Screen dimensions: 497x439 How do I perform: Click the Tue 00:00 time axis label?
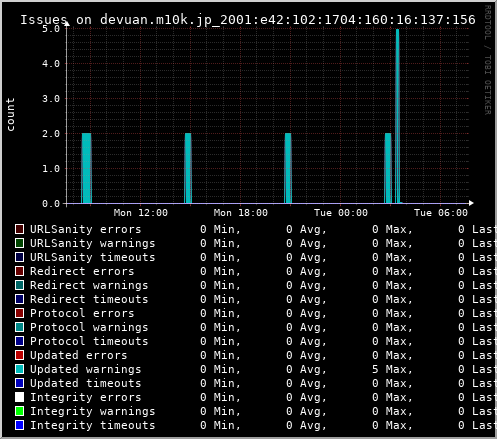click(x=341, y=213)
